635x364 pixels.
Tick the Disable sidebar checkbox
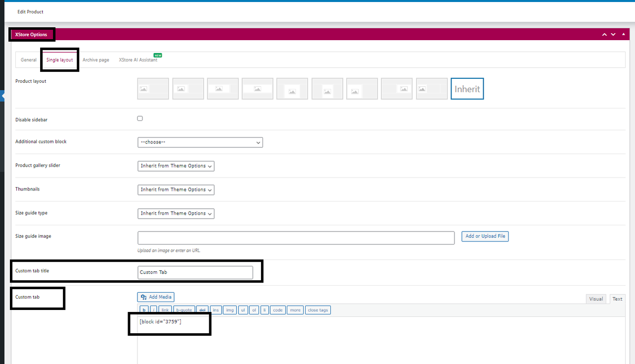click(x=140, y=119)
